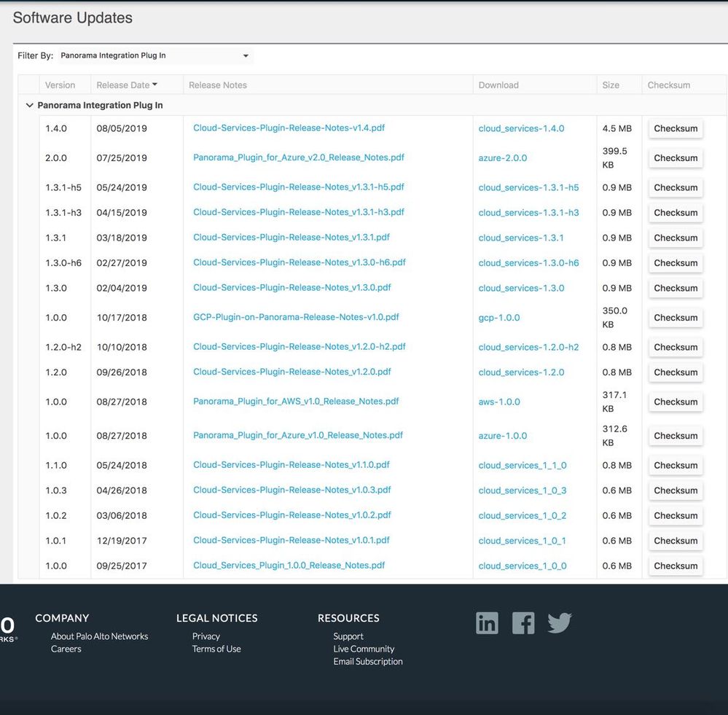The width and height of the screenshot is (728, 715).
Task: Open Panorama_Plugin_for_Azure_v2.0 release notes PDF
Action: tap(298, 157)
